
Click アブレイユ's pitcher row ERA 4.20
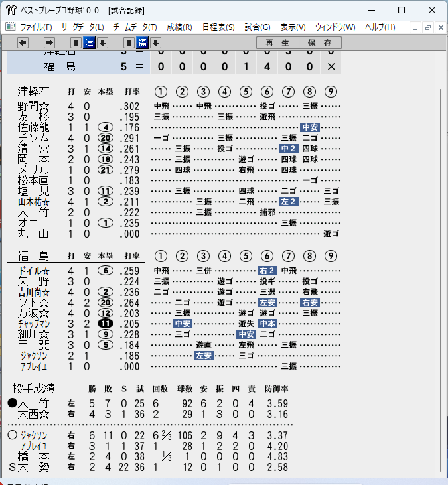pos(277,446)
